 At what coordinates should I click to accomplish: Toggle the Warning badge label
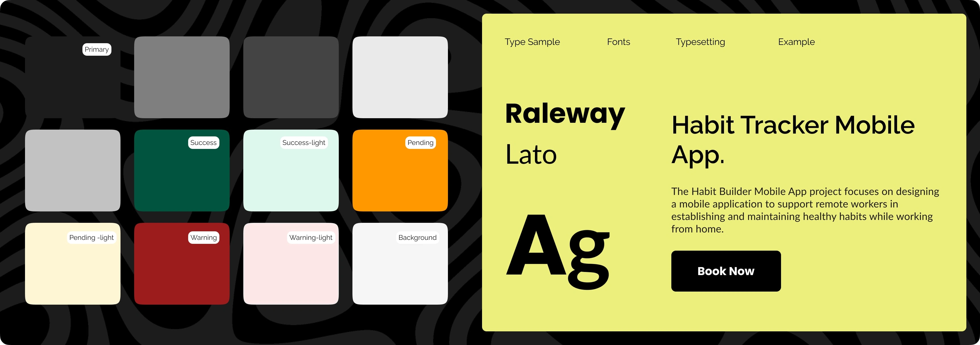[x=204, y=237]
